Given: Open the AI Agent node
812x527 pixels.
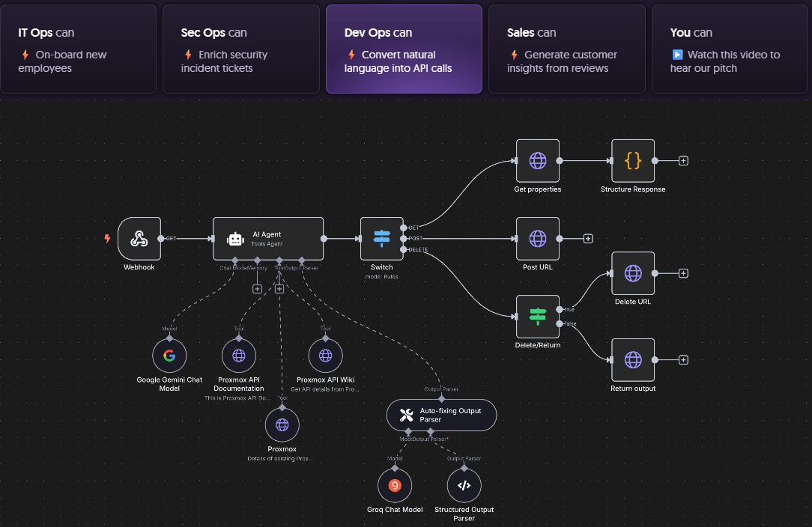Looking at the screenshot, I should coord(268,239).
